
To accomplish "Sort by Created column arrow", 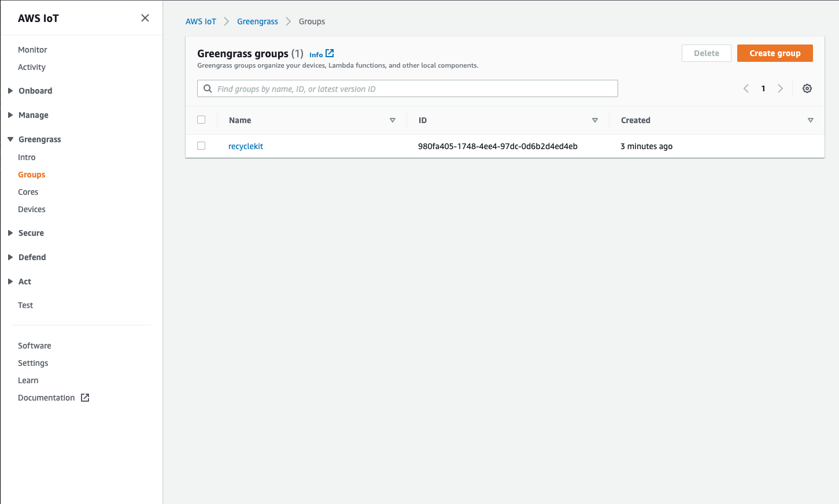I will 811,120.
